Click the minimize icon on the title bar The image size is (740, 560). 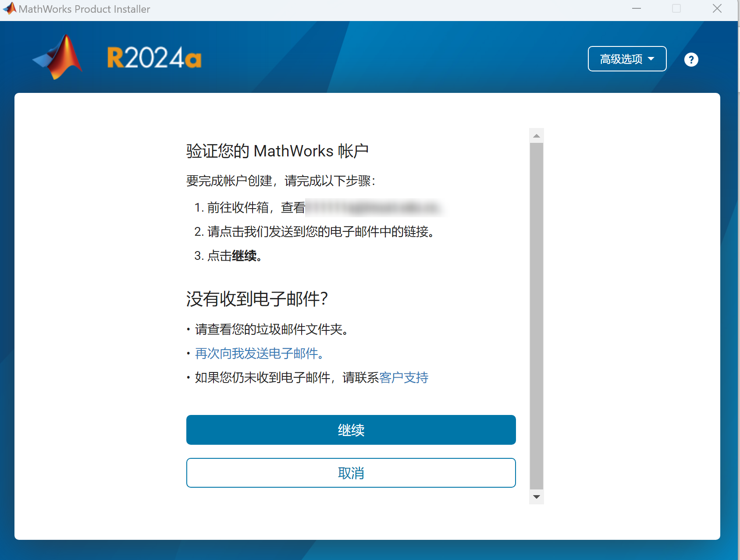point(637,8)
